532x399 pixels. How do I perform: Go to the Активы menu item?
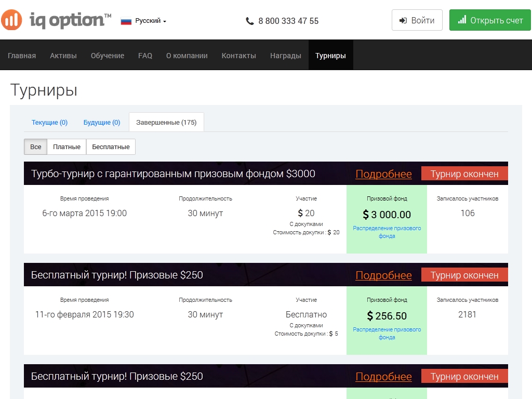[x=63, y=56]
